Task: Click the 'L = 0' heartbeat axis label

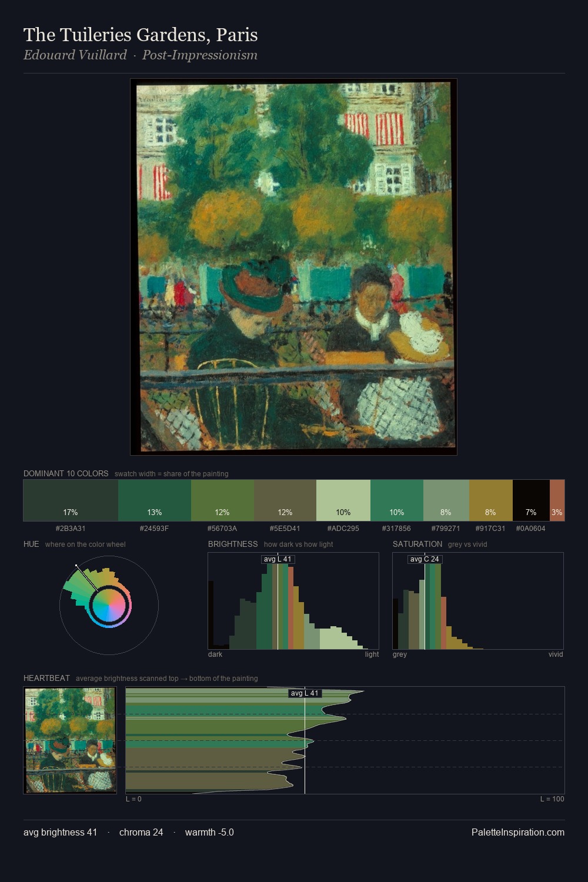Action: [x=133, y=799]
